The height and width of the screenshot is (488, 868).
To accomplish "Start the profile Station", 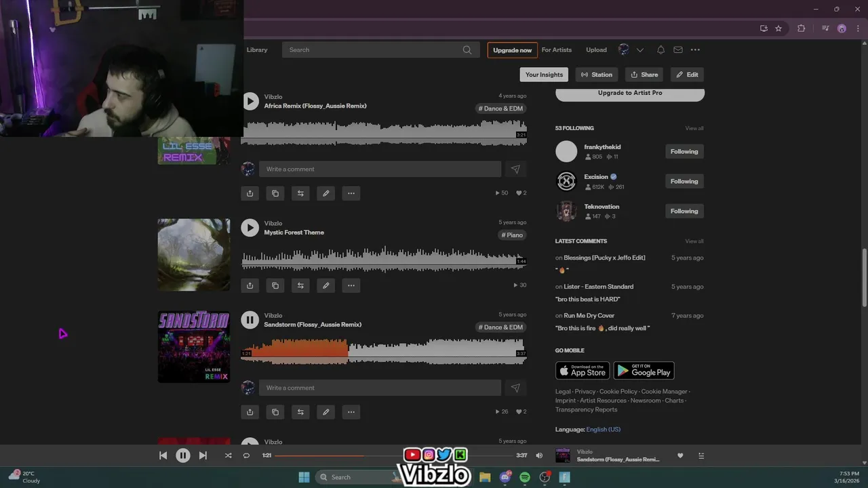I will pos(597,75).
